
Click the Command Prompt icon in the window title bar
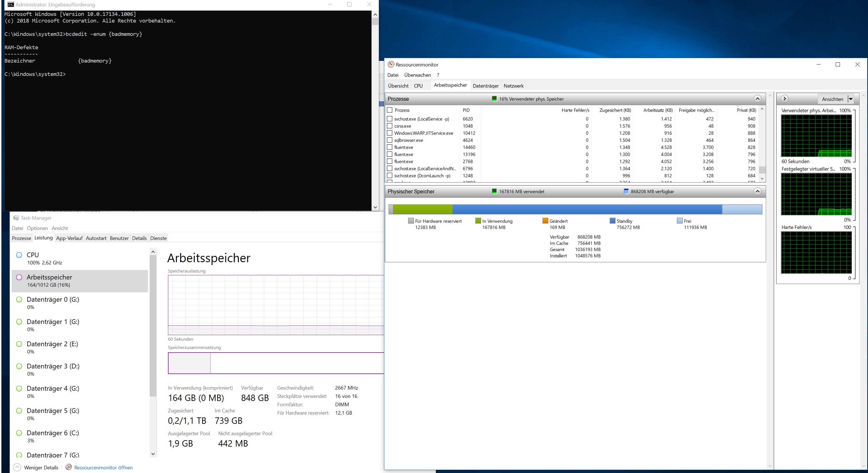(11, 4)
